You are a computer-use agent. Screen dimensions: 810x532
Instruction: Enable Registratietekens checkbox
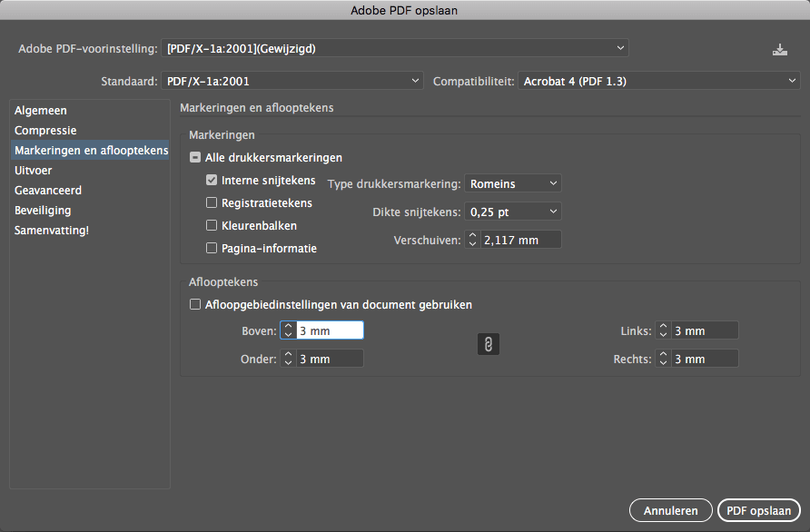(x=212, y=202)
